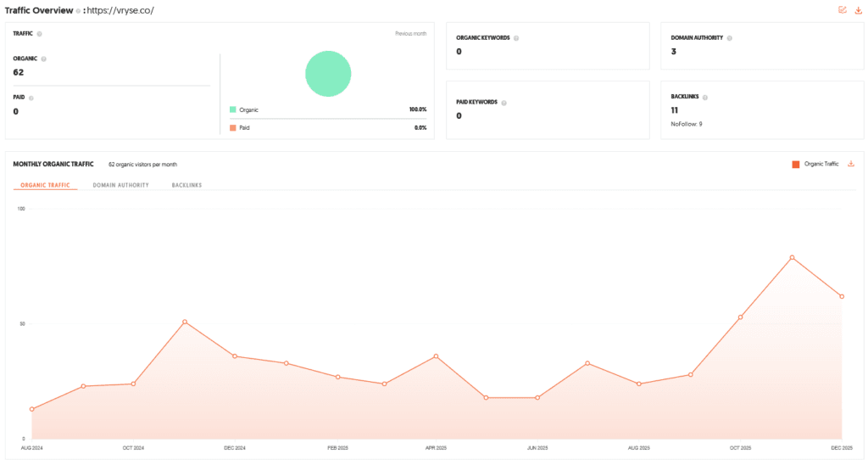Select the JUN 2025 data point
This screenshot has height=465, width=868.
[537, 398]
